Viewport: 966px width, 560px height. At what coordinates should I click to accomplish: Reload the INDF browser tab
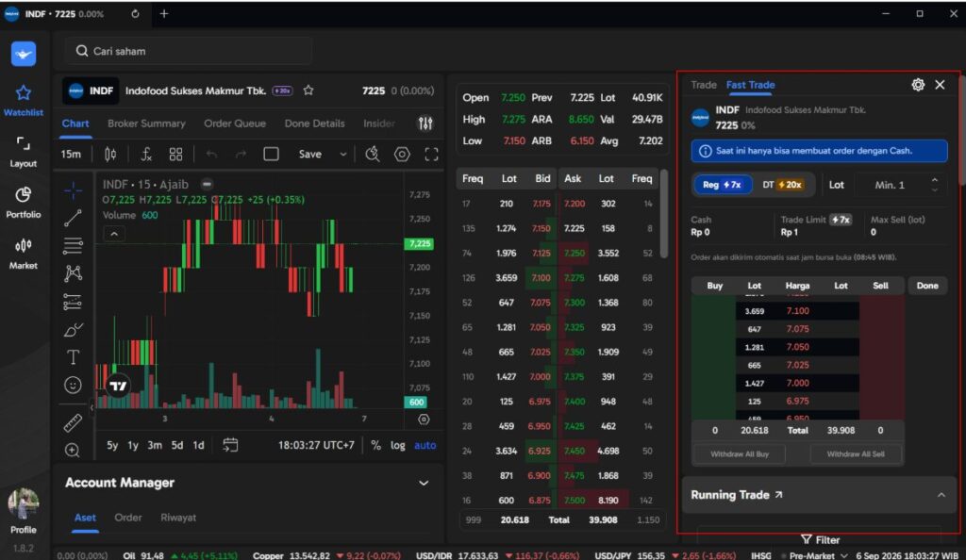click(x=135, y=13)
